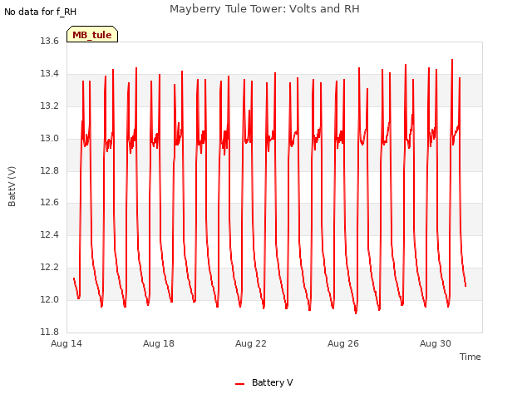Click the 12.6 y-axis tick label
Image resolution: width=532 pixels, height=399 pixels.
pyautogui.click(x=50, y=203)
